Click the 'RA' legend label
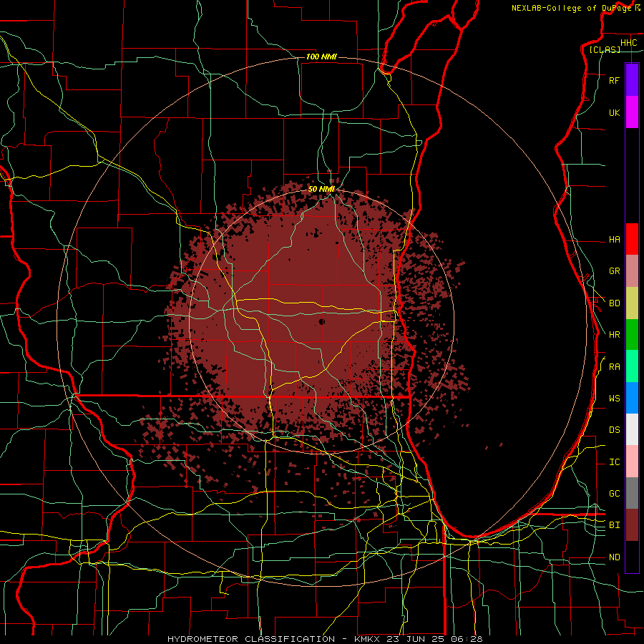Viewport: 644px width, 644px height. [615, 367]
